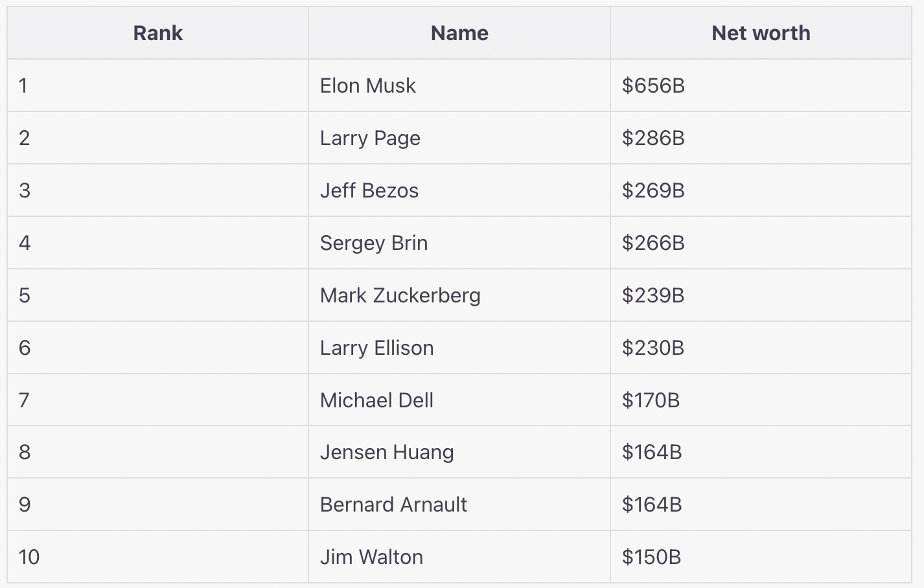Click the $286B net worth value
Image resolution: width=924 pixels, height=588 pixels.
[653, 138]
